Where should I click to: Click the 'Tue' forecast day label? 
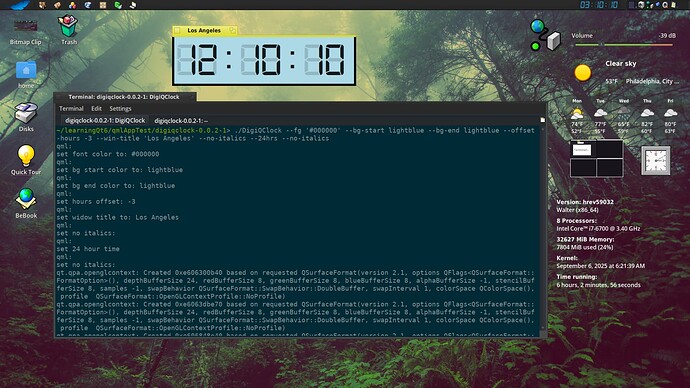pyautogui.click(x=600, y=101)
